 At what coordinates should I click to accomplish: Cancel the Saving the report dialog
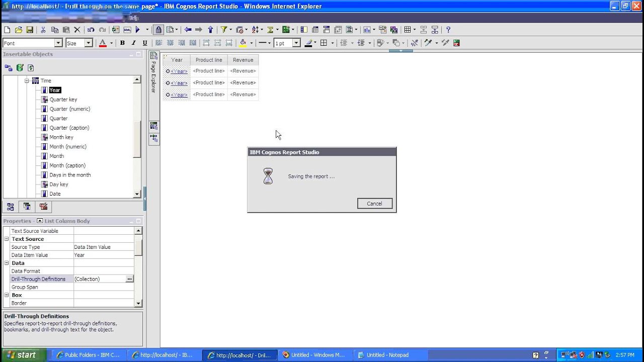point(374,204)
